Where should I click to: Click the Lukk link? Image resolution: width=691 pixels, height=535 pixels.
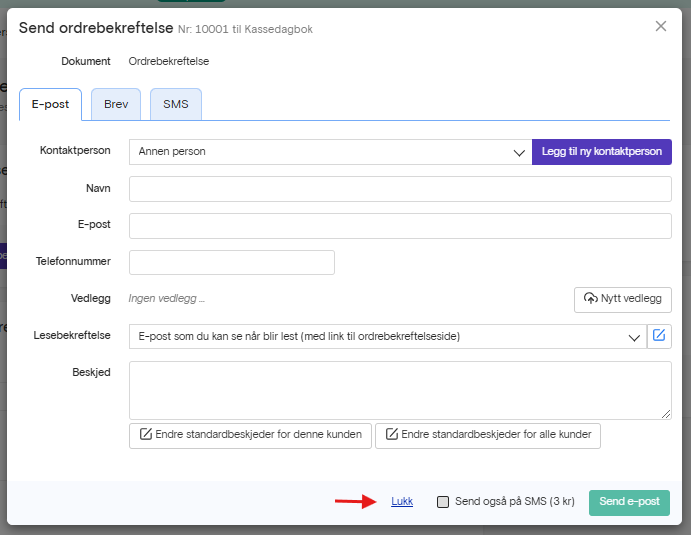click(402, 502)
